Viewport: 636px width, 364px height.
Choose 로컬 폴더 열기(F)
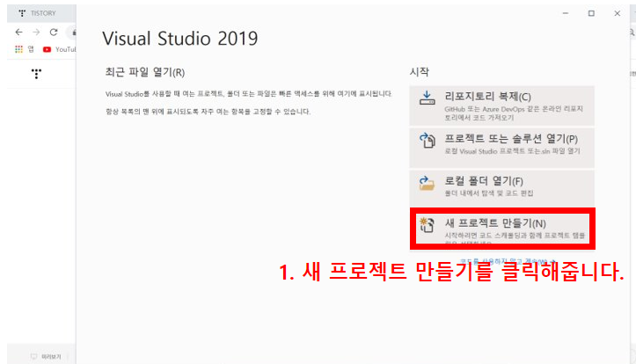click(x=502, y=187)
